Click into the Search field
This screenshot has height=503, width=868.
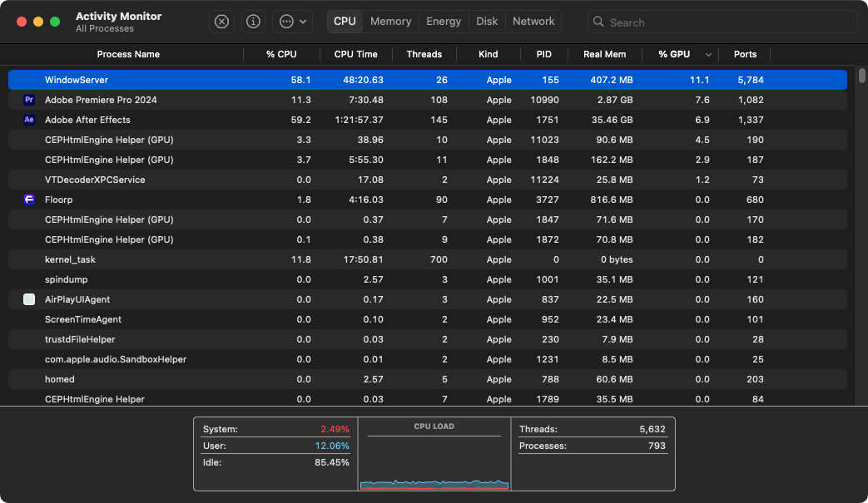coord(722,22)
